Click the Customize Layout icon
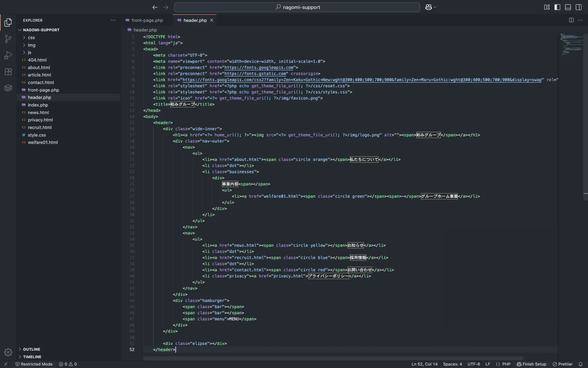 [x=547, y=7]
